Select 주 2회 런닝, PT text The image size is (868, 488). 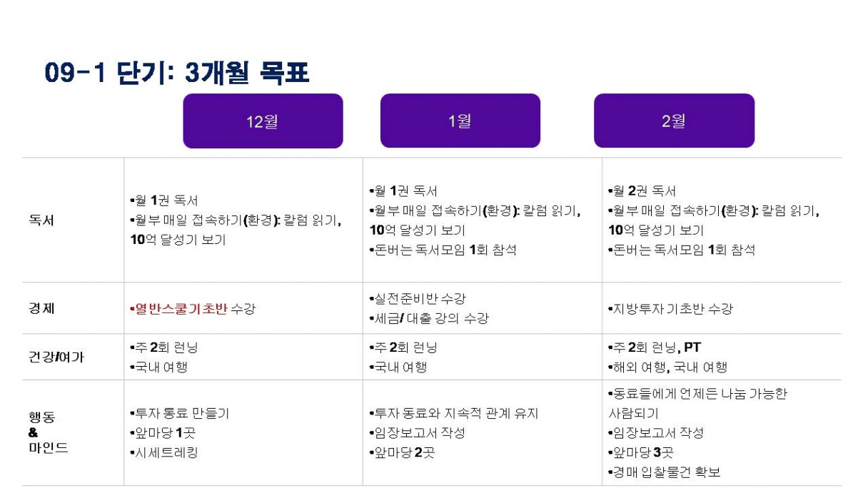tap(656, 347)
